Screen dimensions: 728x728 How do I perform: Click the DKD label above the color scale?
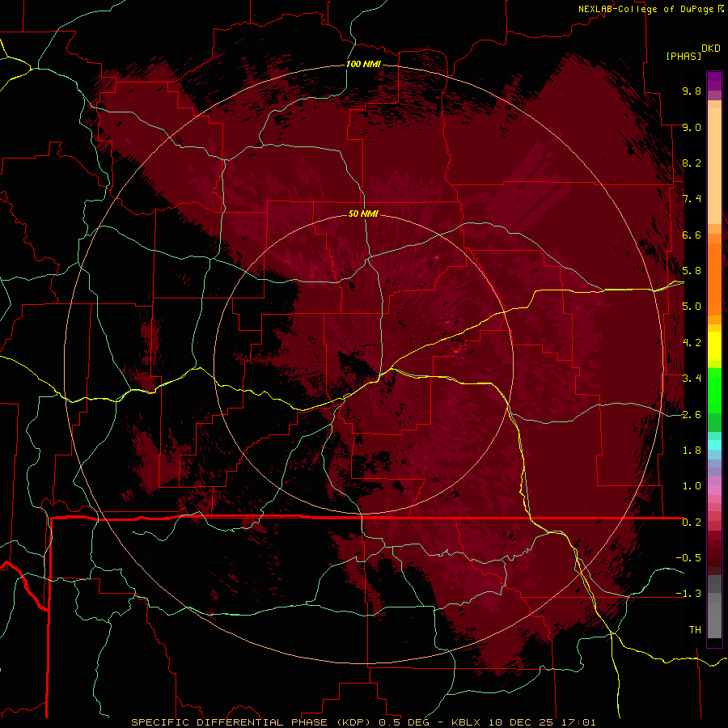(x=711, y=49)
